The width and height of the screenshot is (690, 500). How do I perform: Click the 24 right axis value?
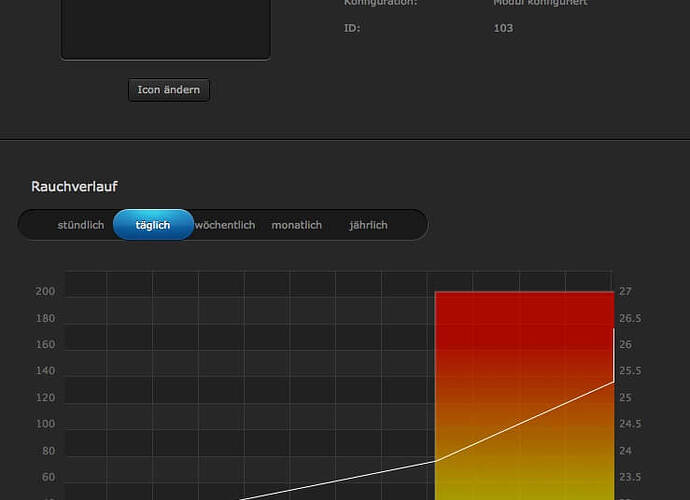(x=625, y=451)
